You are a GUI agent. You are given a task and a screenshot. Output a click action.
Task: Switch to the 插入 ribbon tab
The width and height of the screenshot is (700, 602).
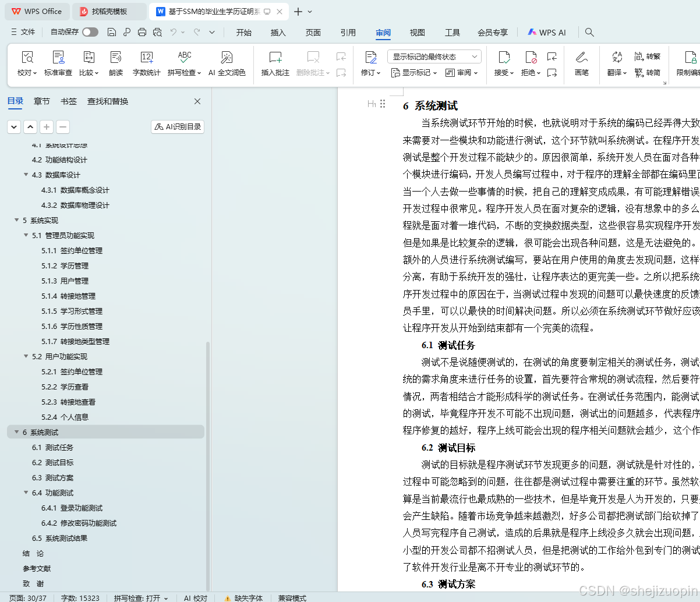278,33
